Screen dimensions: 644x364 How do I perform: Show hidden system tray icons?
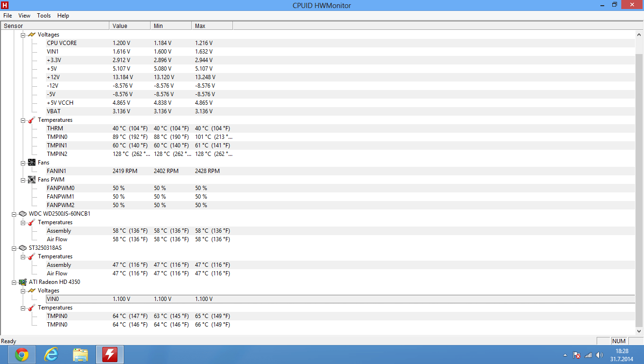coord(565,355)
